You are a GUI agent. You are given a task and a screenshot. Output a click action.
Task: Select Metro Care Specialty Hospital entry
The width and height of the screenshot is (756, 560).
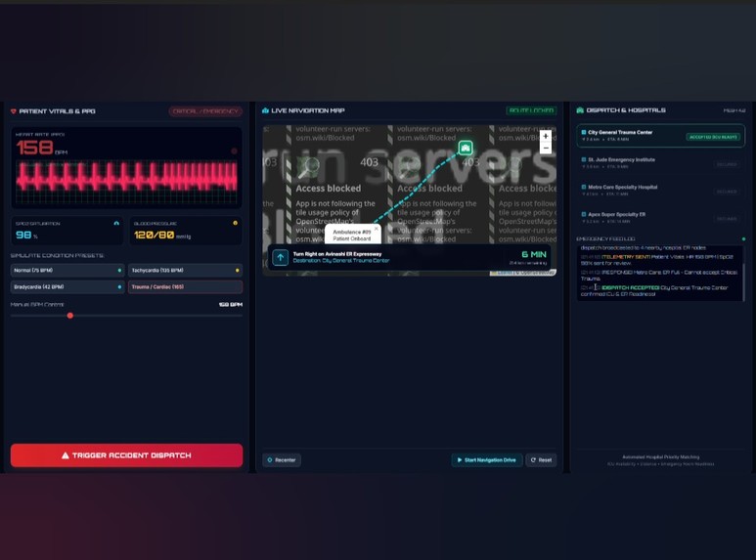click(x=660, y=190)
